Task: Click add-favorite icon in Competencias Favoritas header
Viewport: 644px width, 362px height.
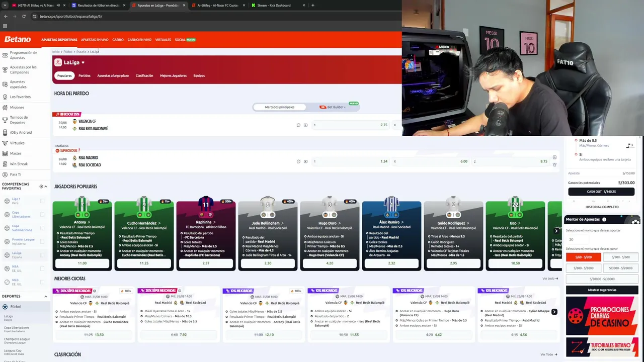Action: click(x=41, y=187)
